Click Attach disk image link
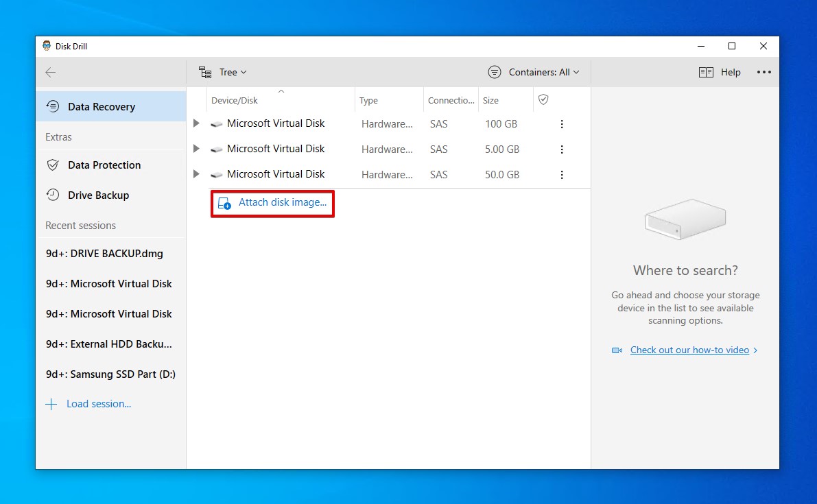The height and width of the screenshot is (504, 817). click(283, 202)
